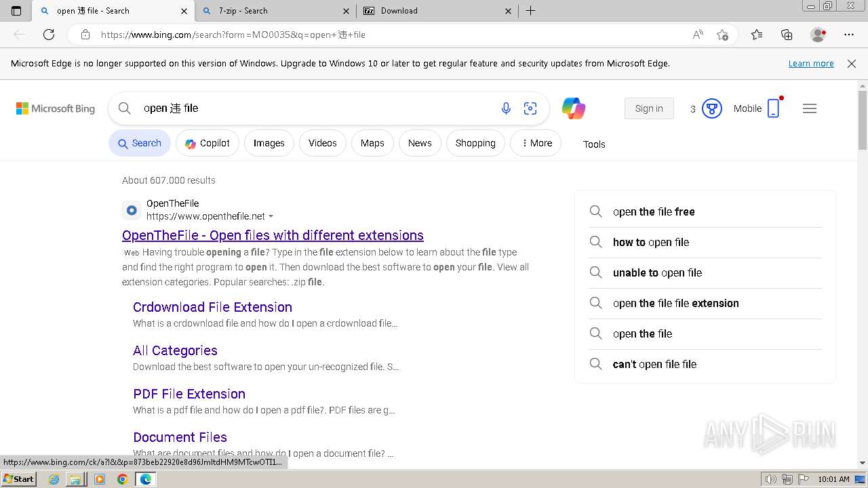Launch visual search with the camera icon
Image resolution: width=868 pixels, height=488 pixels.
(530, 108)
